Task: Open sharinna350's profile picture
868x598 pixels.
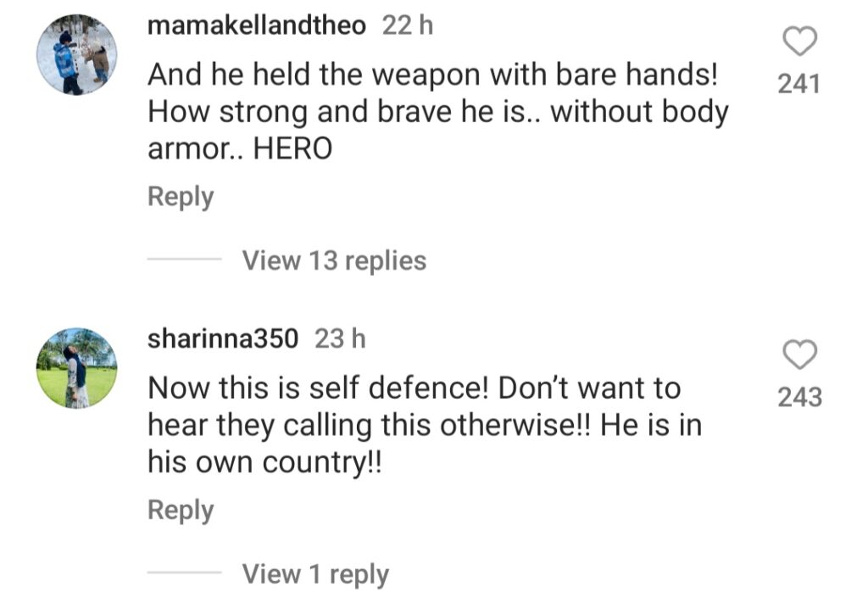Action: pos(76,368)
